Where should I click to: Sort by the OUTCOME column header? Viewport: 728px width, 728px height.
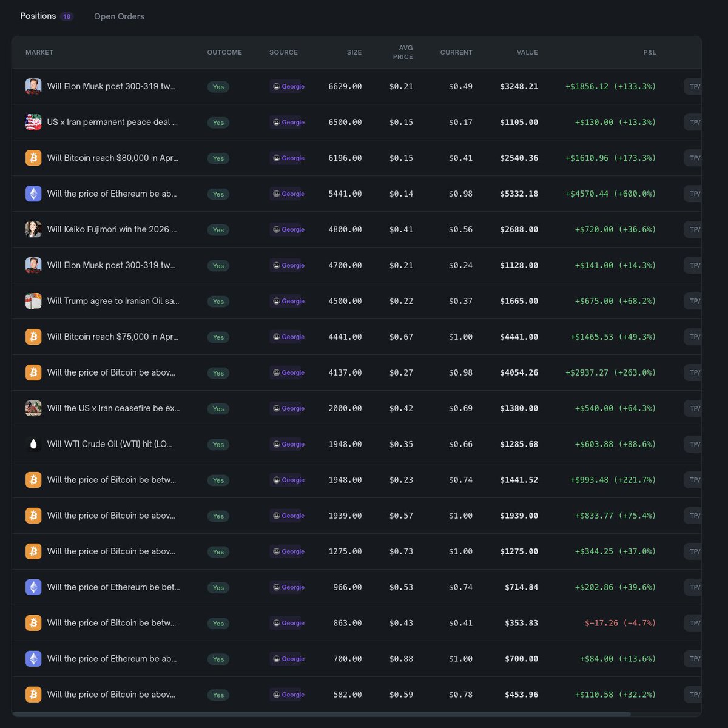224,52
